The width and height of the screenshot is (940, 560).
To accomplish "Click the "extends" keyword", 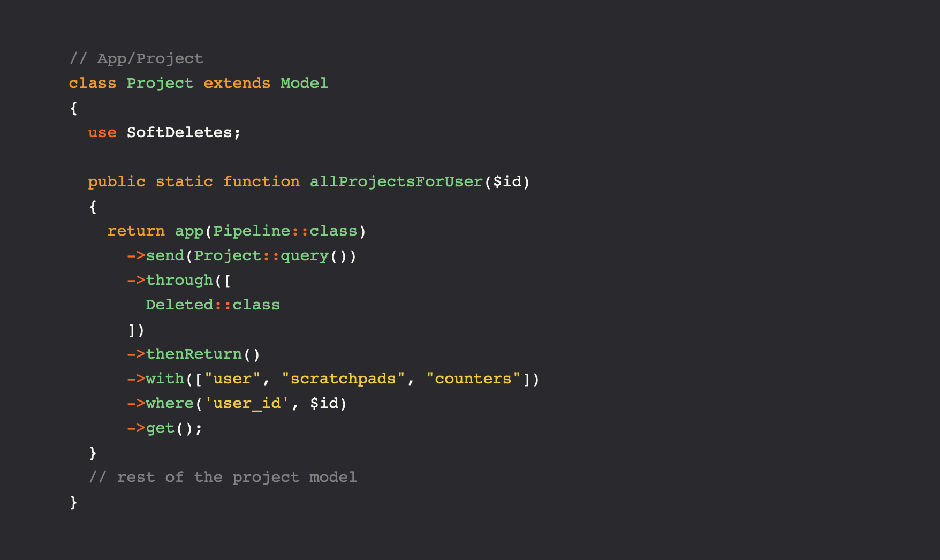I will (x=237, y=83).
